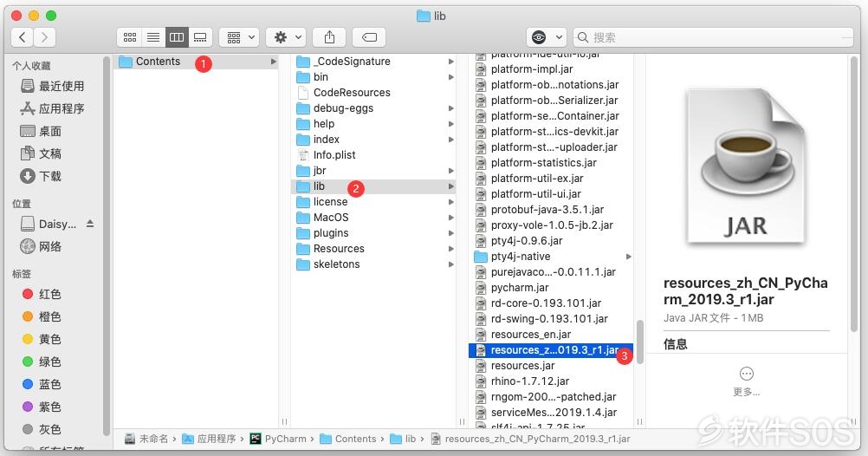Open 最近使用 in the sidebar
Viewport: 868px width, 456px height.
coord(53,86)
